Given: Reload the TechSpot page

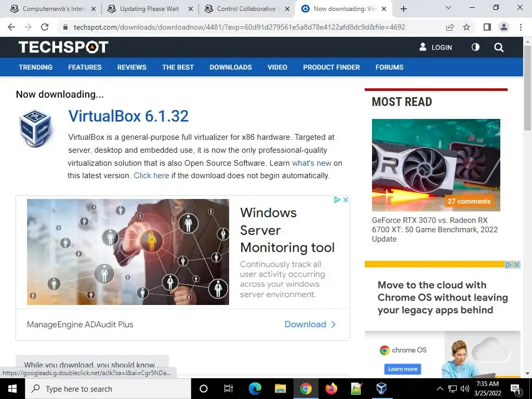Looking at the screenshot, I should [45, 27].
